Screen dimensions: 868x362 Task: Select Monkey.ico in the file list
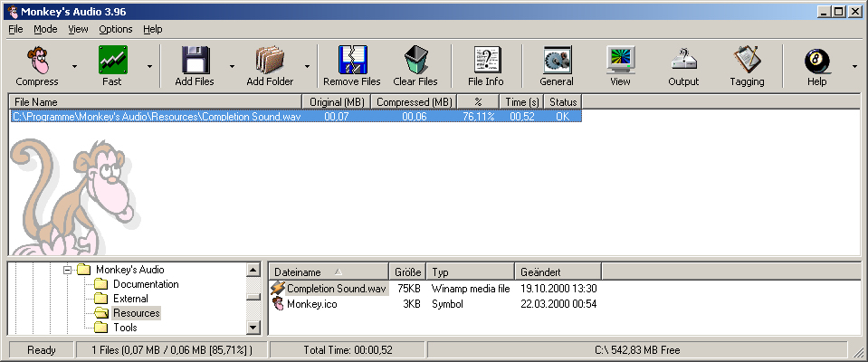click(x=311, y=304)
